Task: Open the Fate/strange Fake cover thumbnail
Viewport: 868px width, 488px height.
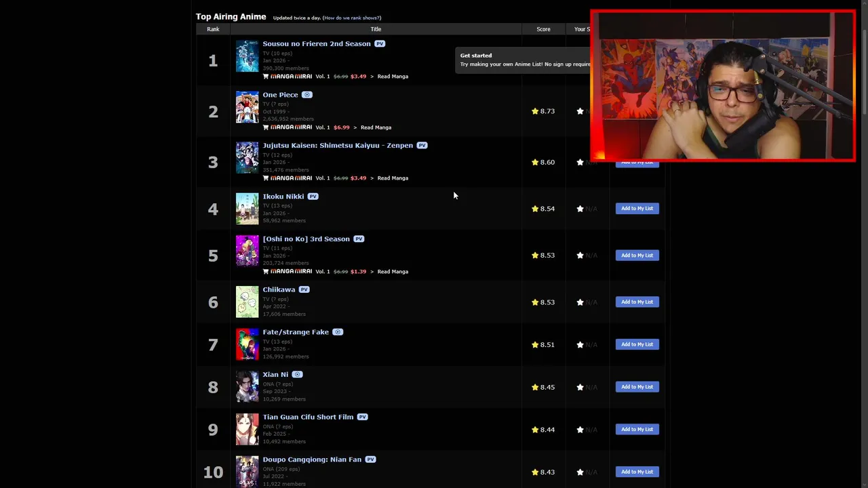Action: click(247, 344)
